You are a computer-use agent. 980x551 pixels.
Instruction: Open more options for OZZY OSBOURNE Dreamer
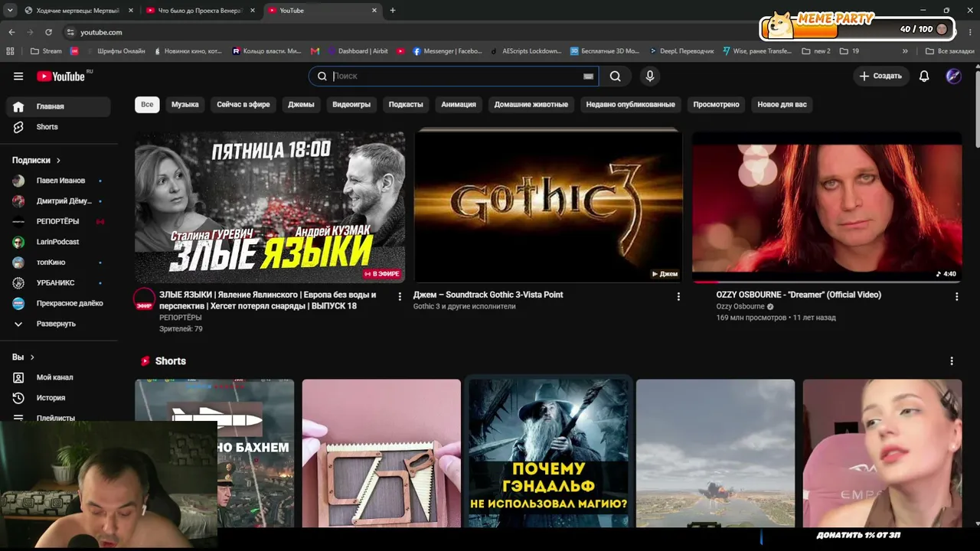955,296
